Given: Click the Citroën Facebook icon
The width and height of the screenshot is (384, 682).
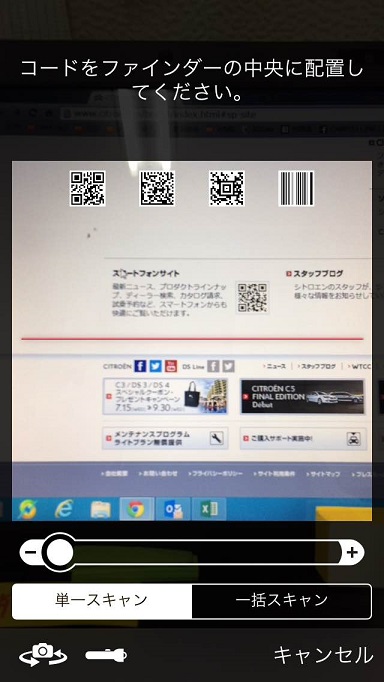Looking at the screenshot, I should pyautogui.click(x=140, y=366).
